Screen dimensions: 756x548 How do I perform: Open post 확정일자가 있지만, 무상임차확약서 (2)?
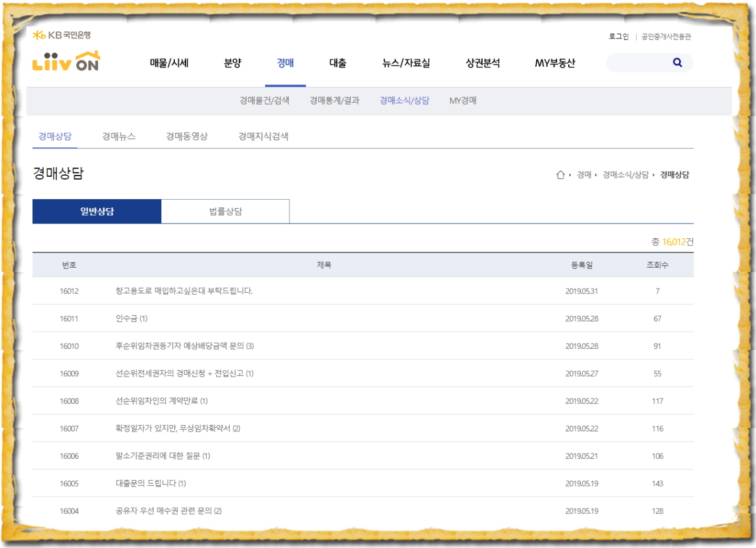(x=178, y=429)
